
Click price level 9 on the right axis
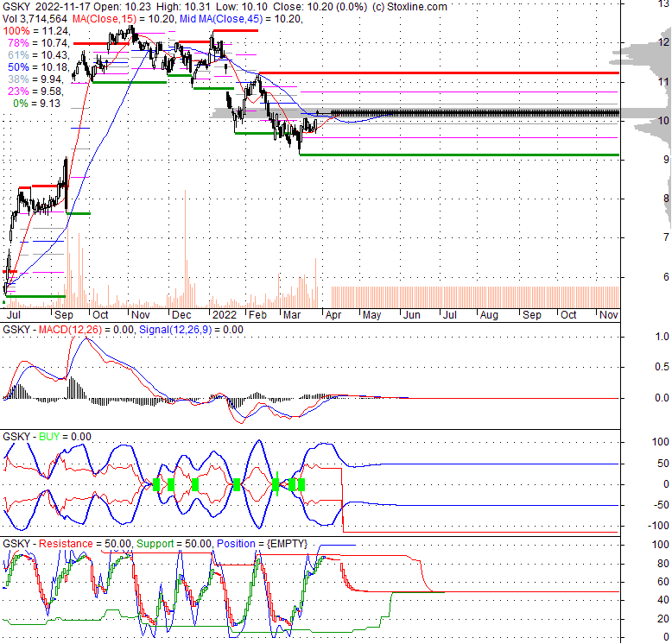[666, 160]
